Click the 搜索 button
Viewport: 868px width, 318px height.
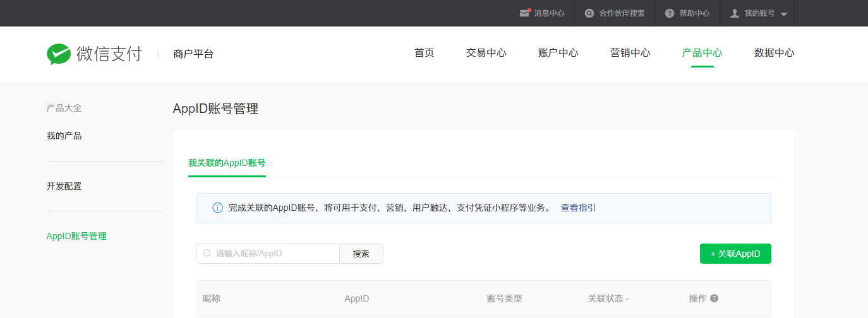point(361,254)
